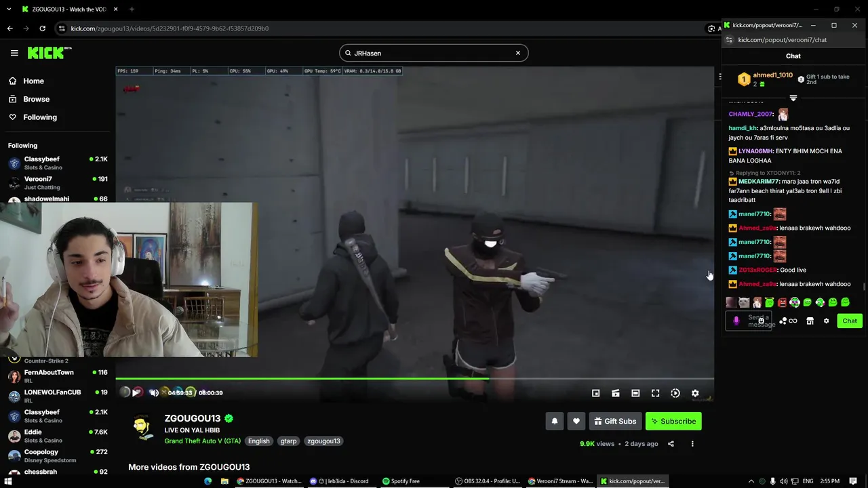The height and width of the screenshot is (488, 868).
Task: Switch to Verooni7 Stream taskbar window
Action: 561,481
